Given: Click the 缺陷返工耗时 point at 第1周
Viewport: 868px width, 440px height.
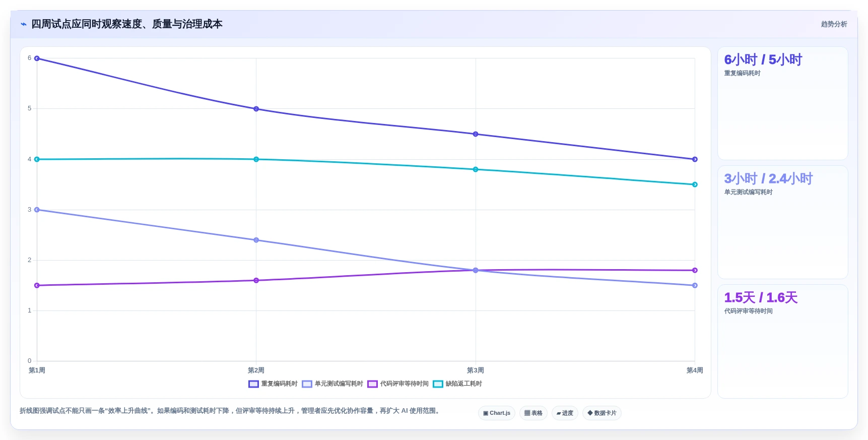Looking at the screenshot, I should 37,159.
